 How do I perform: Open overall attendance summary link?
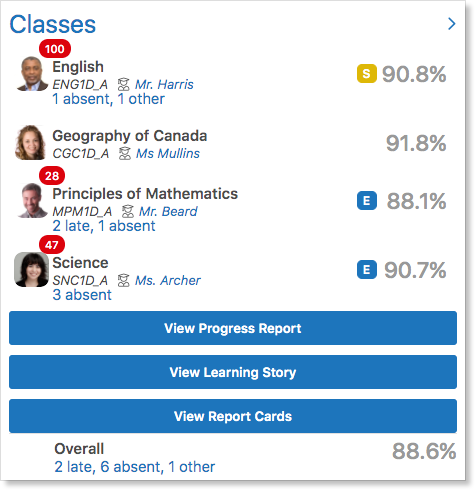pos(134,467)
